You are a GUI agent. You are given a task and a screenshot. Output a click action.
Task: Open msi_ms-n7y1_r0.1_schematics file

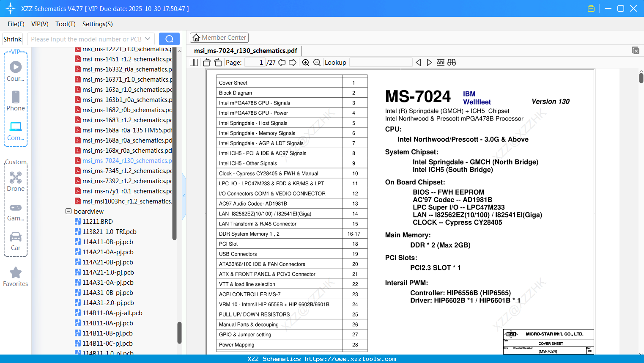click(123, 191)
